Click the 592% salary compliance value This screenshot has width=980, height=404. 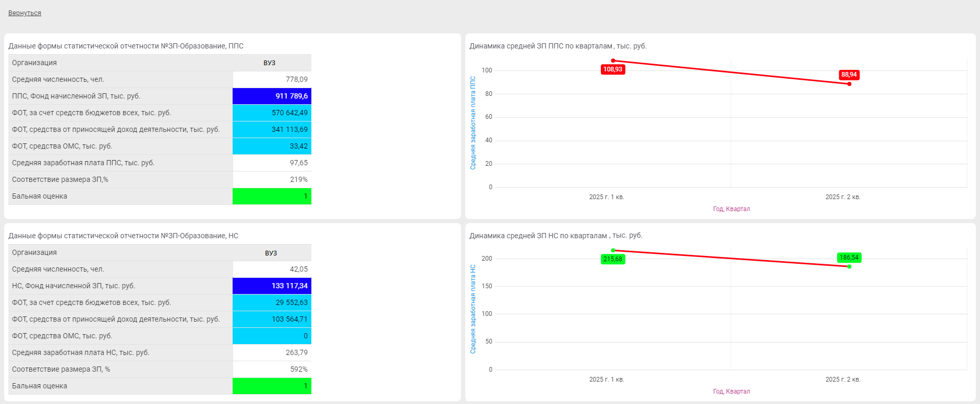(298, 369)
